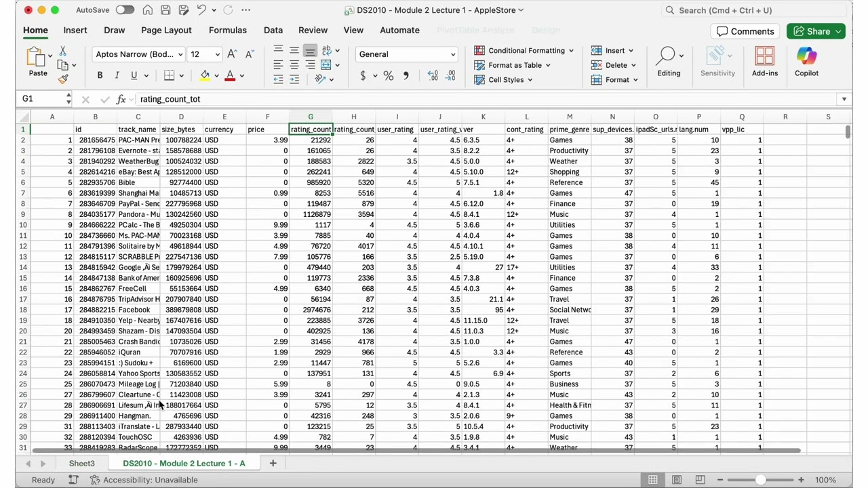Image resolution: width=868 pixels, height=488 pixels.
Task: Open the font name dropdown
Action: point(180,54)
